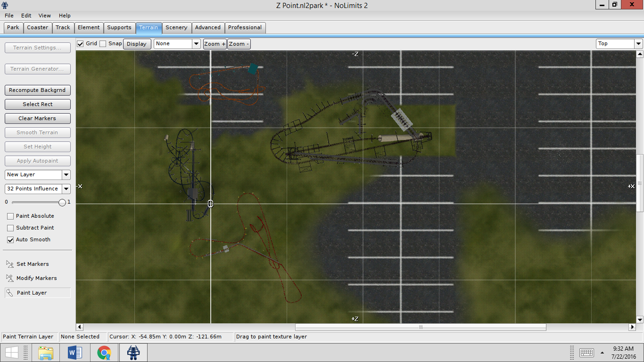Click the NoLimits 2 taskbar icon
Image resolution: width=644 pixels, height=362 pixels.
pyautogui.click(x=133, y=353)
